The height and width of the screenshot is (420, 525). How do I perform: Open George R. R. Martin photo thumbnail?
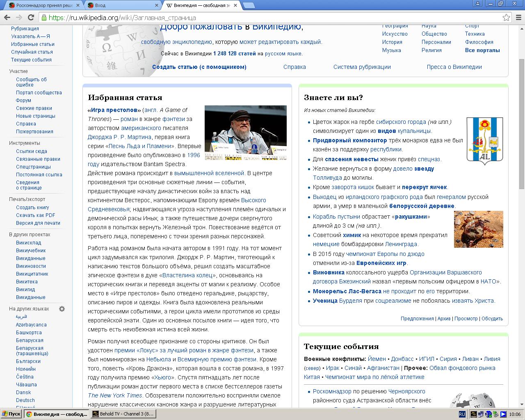245,132
